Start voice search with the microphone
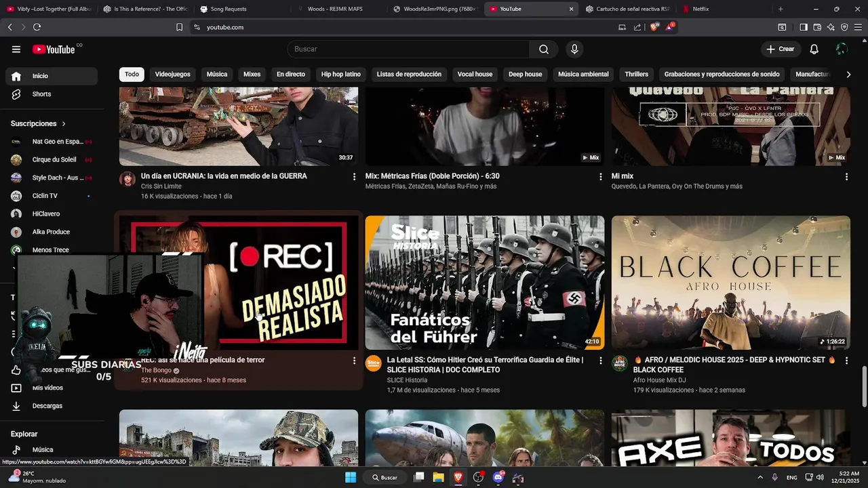This screenshot has height=488, width=868. [x=574, y=49]
